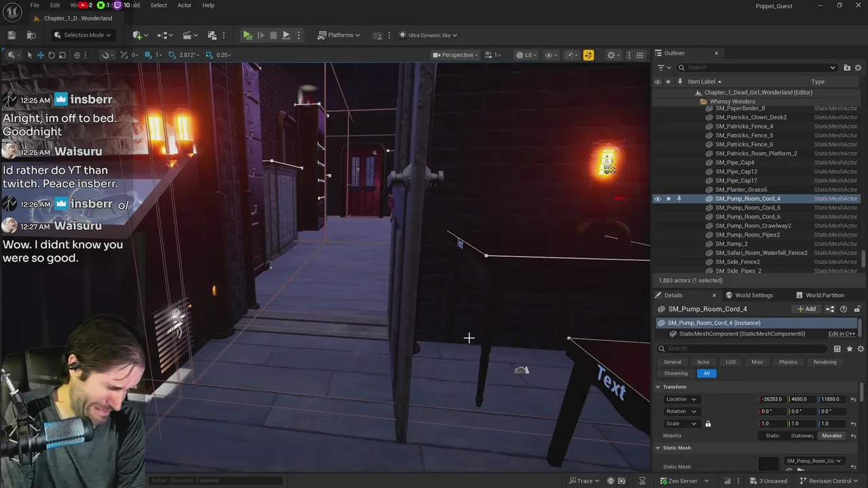Open the Content Browser icon beside save
868x488 pixels.
click(x=31, y=35)
